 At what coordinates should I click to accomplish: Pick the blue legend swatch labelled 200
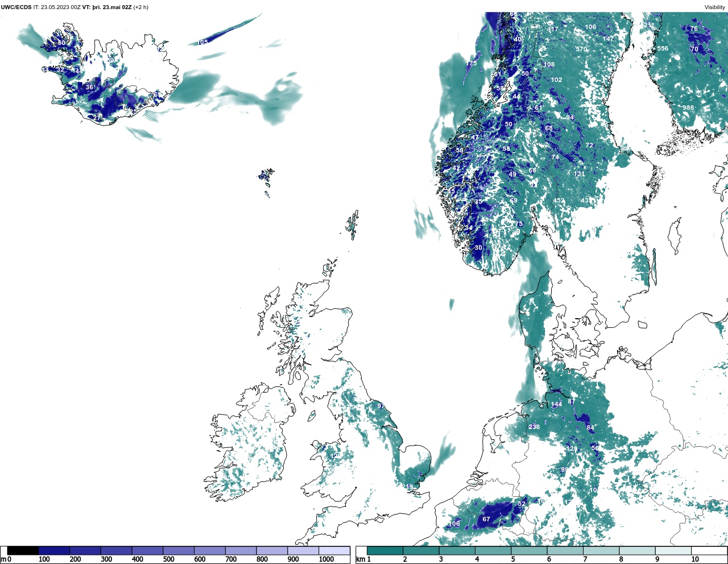[x=85, y=550]
